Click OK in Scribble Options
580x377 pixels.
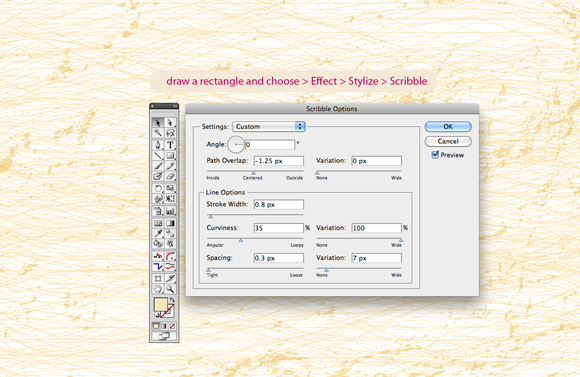448,127
